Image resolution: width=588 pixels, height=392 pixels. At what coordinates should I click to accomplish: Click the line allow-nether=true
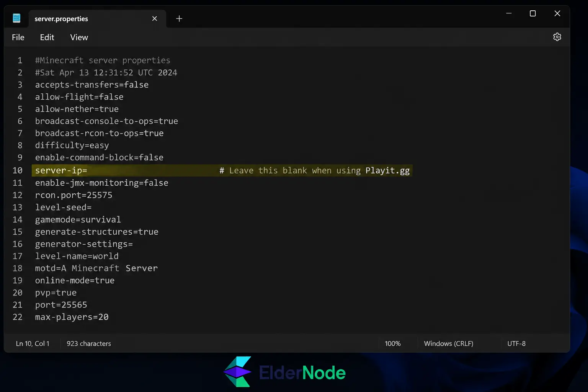pos(77,109)
